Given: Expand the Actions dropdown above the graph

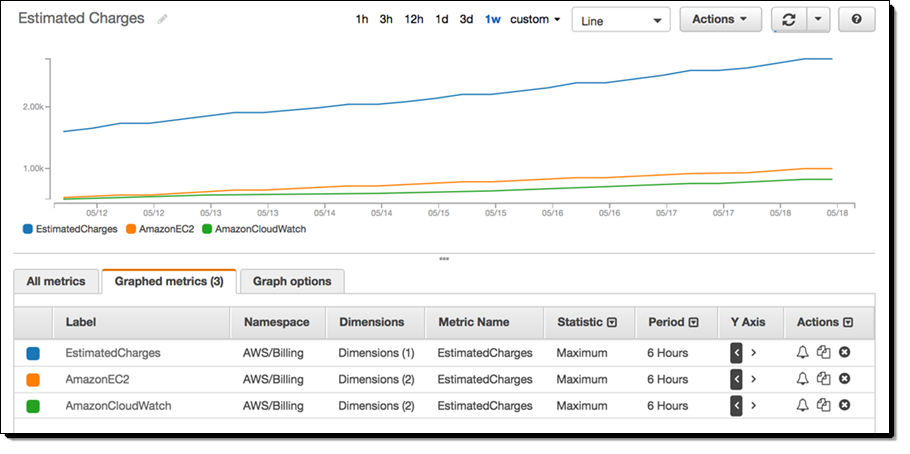Looking at the screenshot, I should coord(719,20).
